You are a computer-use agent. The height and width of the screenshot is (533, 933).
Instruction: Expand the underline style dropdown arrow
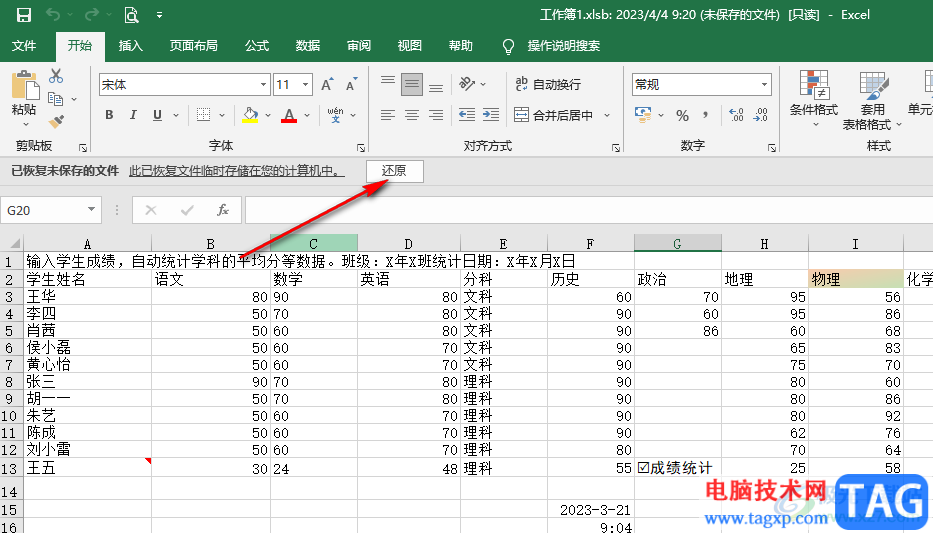click(176, 115)
